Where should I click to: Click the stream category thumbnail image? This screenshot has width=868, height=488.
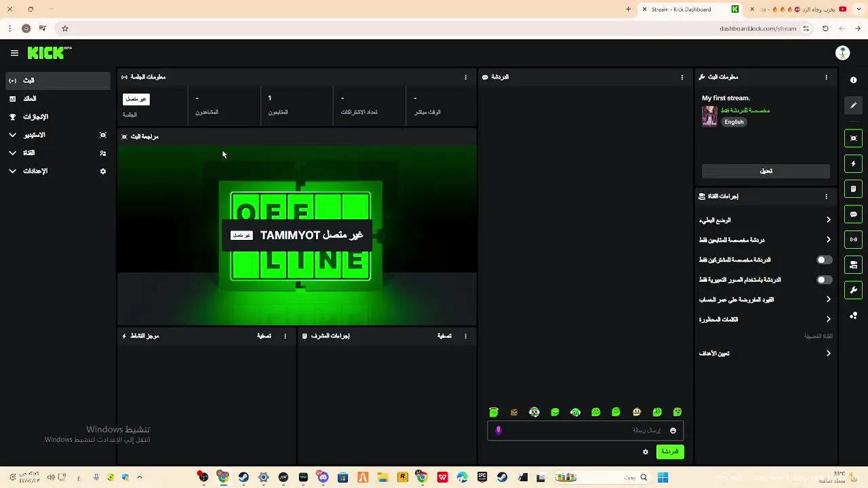(709, 116)
